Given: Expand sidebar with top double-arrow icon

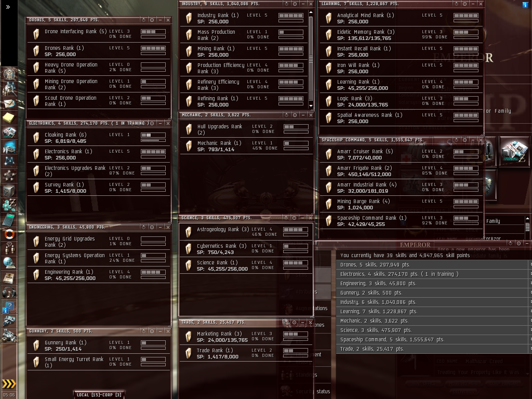Looking at the screenshot, I should (8, 7).
